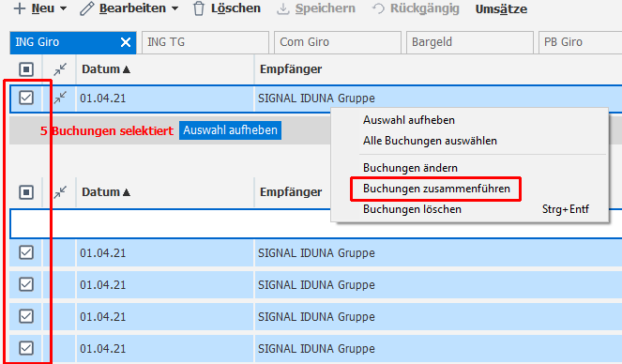The image size is (622, 364).
Task: Click the trash can Löschen icon
Action: coord(199,8)
